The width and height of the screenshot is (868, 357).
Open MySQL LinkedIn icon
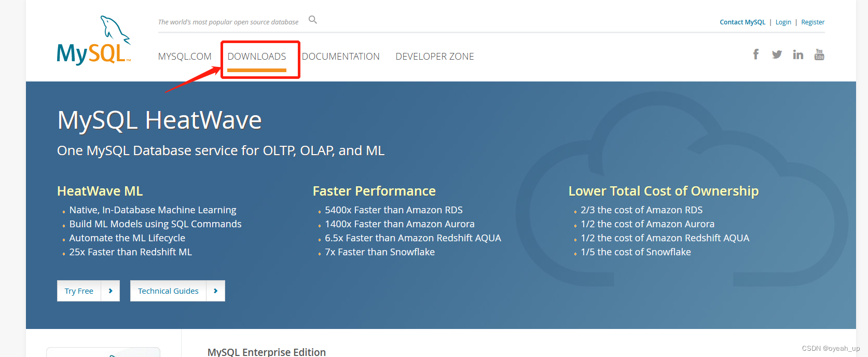(x=798, y=54)
